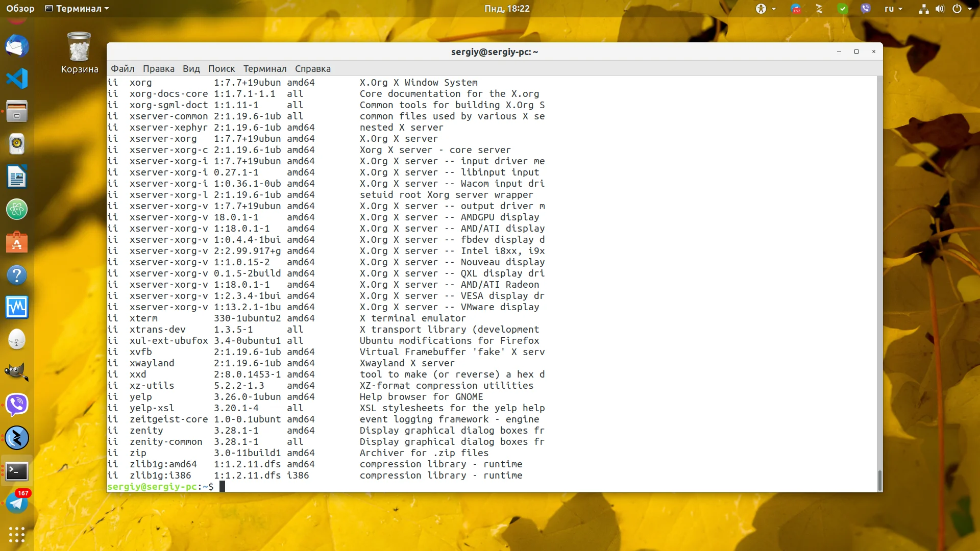This screenshot has height=551, width=980.
Task: Open the Справка menu
Action: pos(312,69)
